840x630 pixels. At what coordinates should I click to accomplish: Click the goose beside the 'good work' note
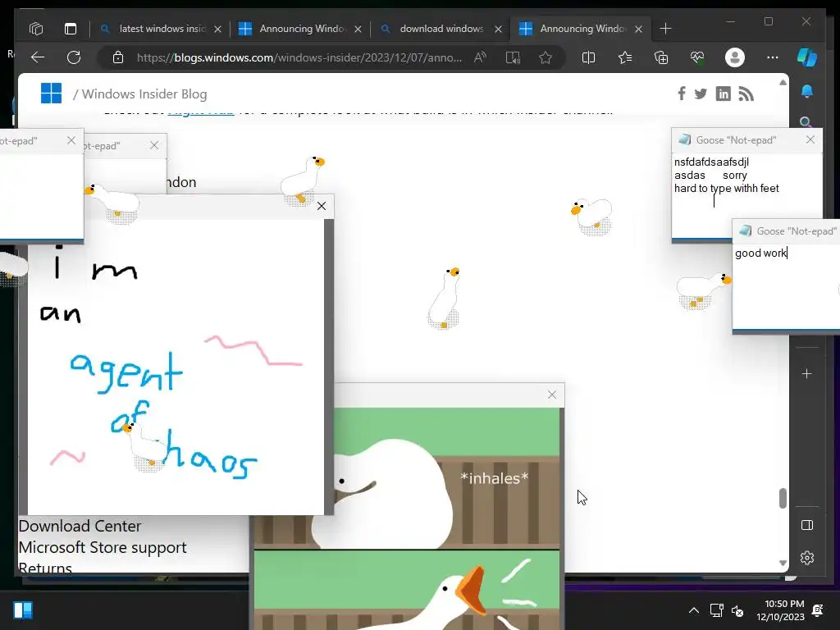pyautogui.click(x=703, y=290)
